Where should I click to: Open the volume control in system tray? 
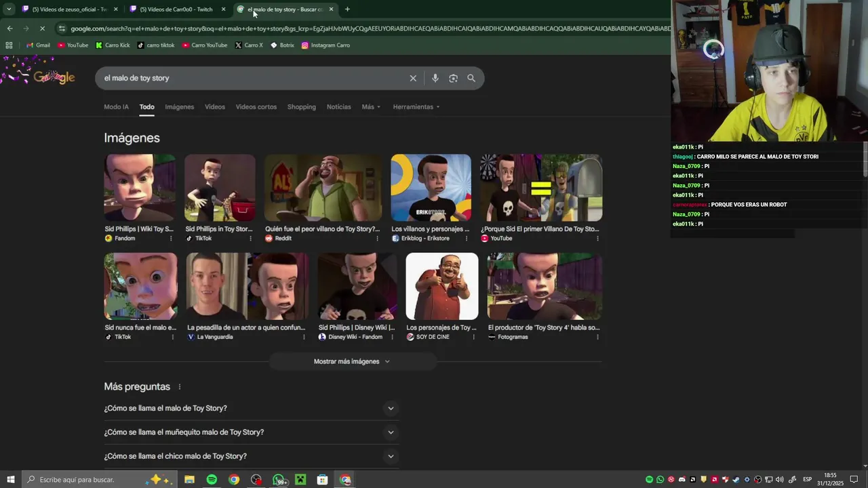pyautogui.click(x=779, y=480)
